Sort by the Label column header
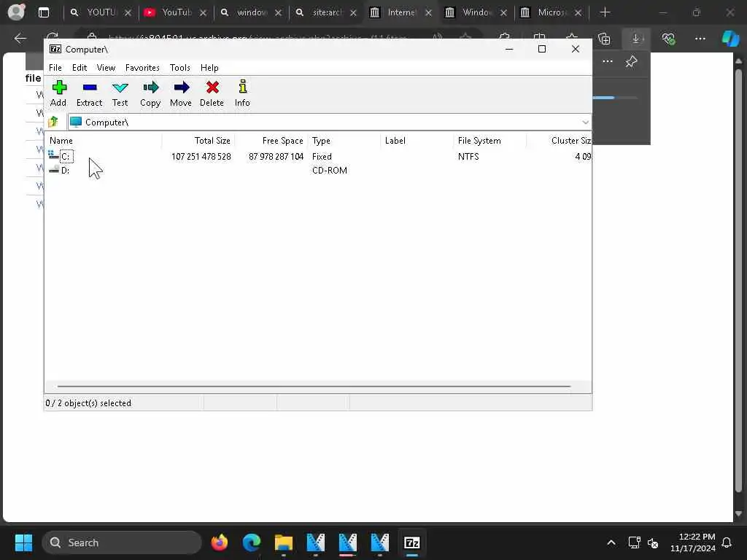The height and width of the screenshot is (560, 747). click(417, 141)
